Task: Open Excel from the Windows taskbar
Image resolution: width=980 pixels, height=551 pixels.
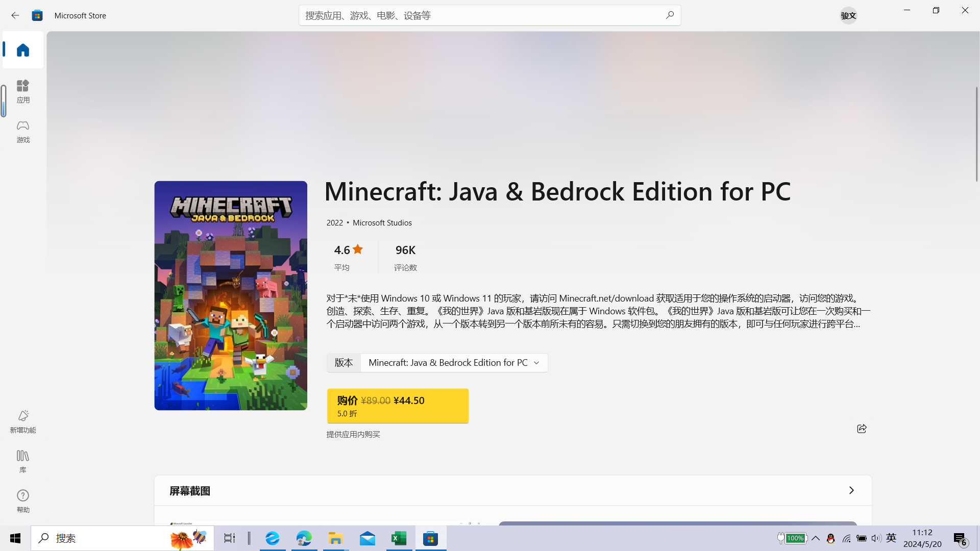Action: click(x=399, y=538)
